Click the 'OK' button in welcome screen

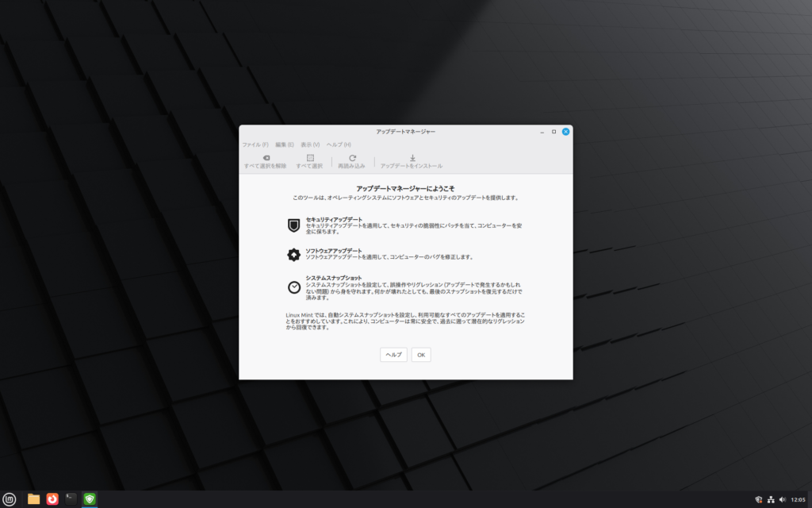421,355
